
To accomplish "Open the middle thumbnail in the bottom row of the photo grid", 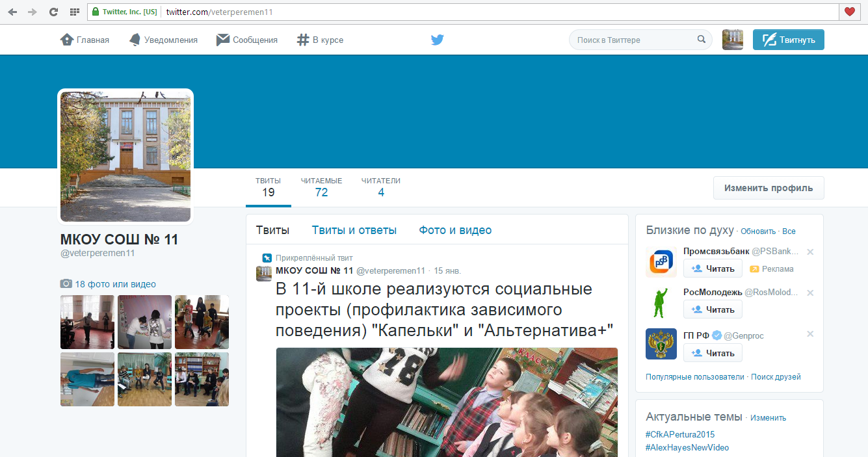I will pyautogui.click(x=144, y=379).
